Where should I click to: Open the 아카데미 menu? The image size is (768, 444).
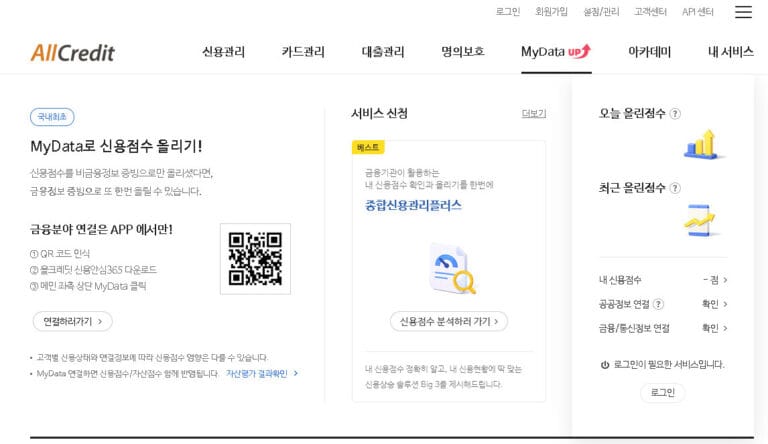(649, 51)
